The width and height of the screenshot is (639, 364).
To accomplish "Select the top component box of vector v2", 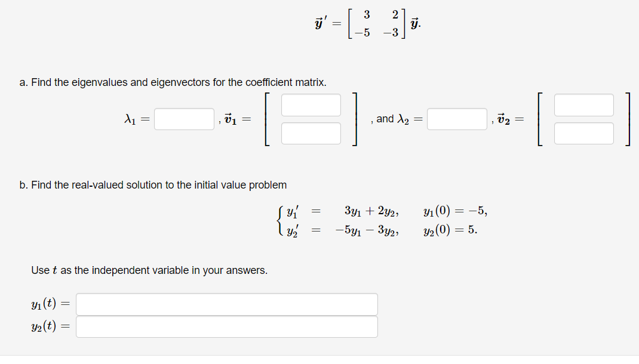I will coord(583,104).
